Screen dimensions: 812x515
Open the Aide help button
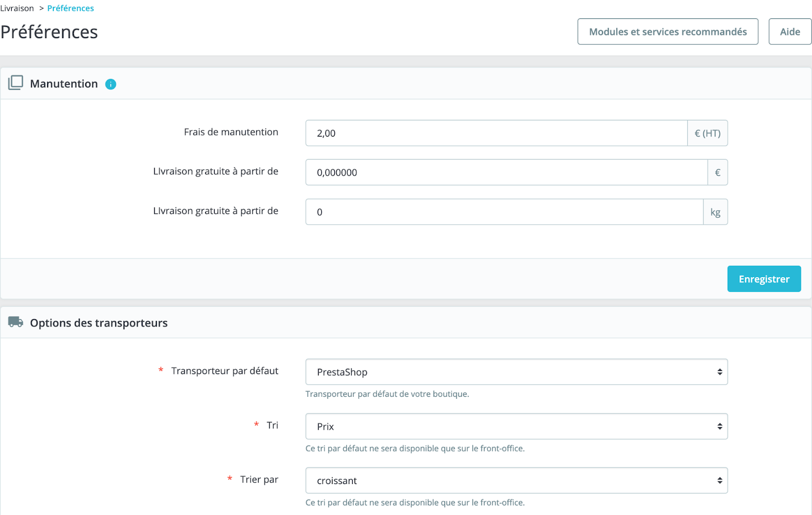[x=790, y=31]
